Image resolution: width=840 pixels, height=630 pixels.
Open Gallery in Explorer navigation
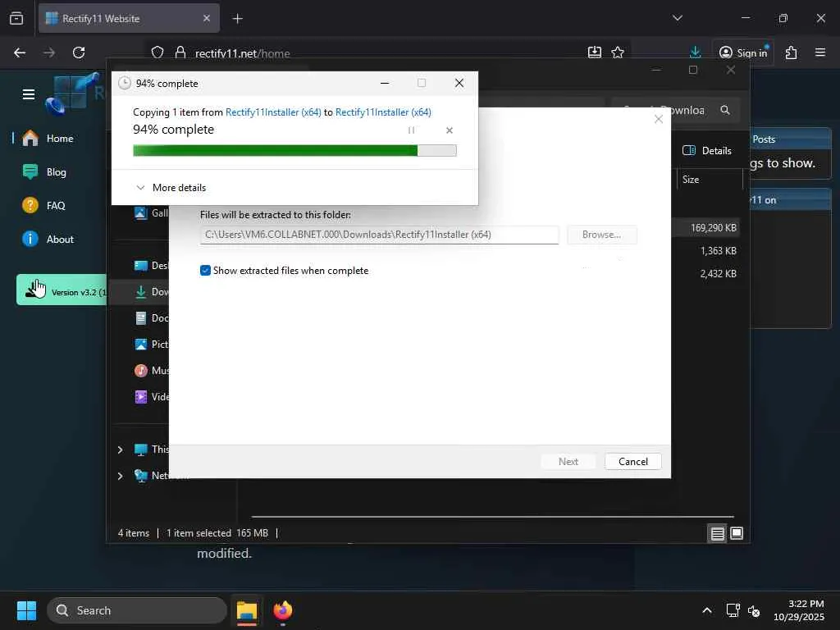pos(151,212)
